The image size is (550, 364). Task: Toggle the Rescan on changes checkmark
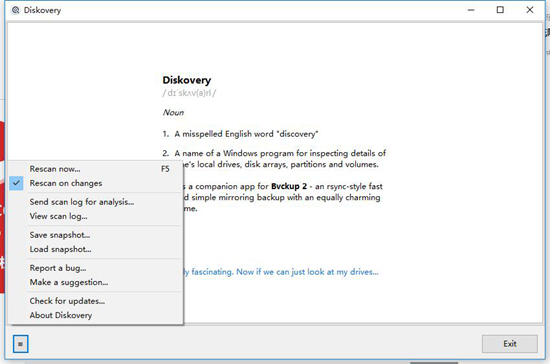click(x=16, y=183)
